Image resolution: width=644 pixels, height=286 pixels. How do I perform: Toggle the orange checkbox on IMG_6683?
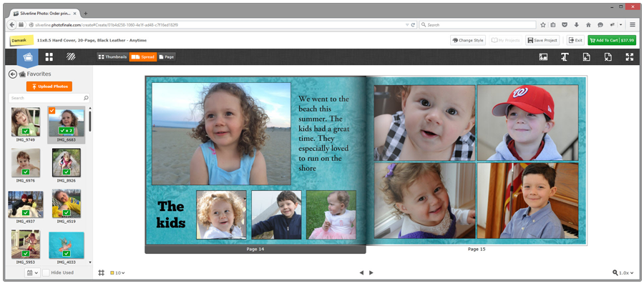[x=52, y=110]
